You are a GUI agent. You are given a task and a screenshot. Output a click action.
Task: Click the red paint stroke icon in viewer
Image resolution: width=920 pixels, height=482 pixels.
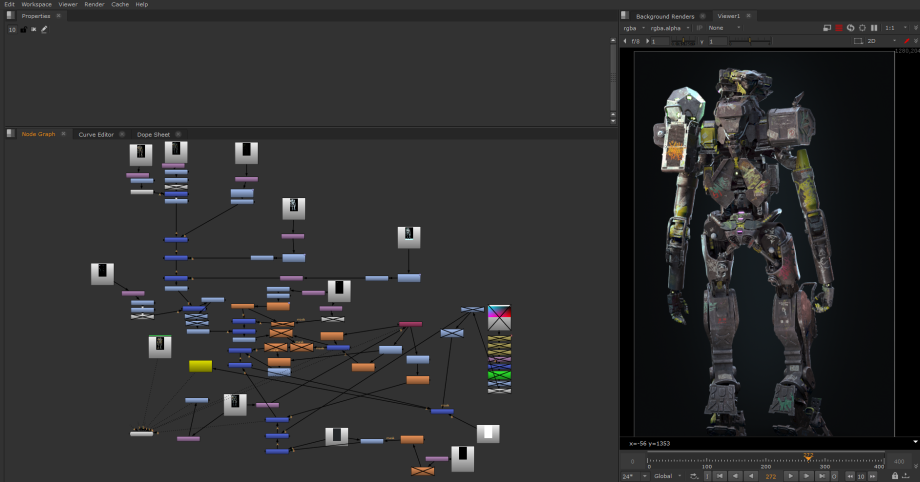click(x=907, y=41)
